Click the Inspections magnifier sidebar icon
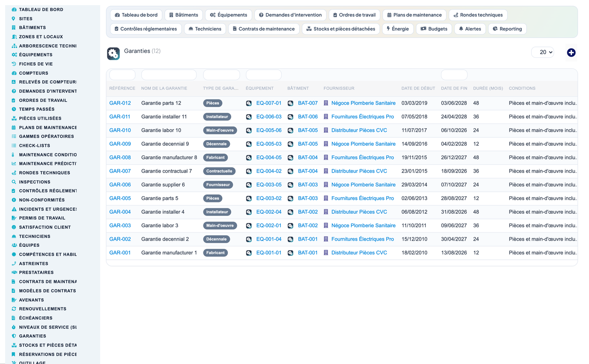 coord(14,182)
